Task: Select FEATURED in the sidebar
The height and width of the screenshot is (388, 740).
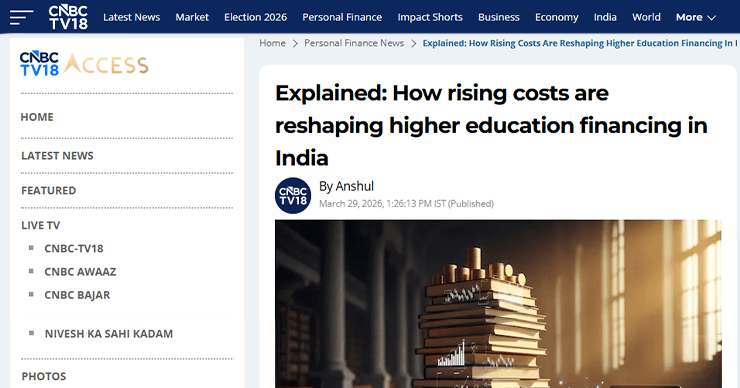Action: click(x=49, y=191)
